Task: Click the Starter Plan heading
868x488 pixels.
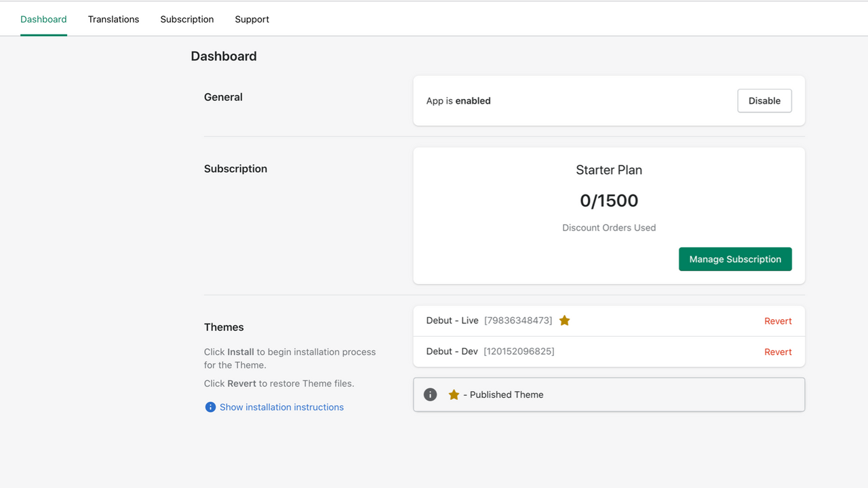Action: pos(608,169)
